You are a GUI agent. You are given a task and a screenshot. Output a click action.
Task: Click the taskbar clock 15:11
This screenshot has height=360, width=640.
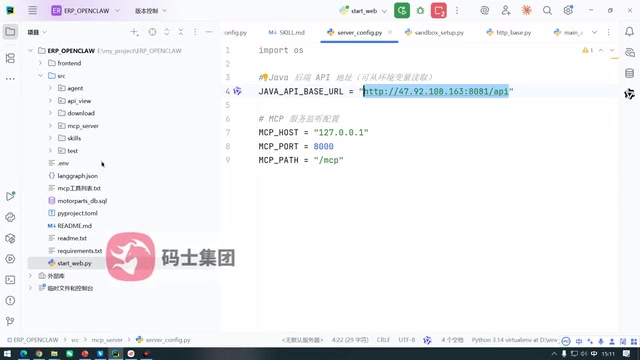tap(608, 353)
